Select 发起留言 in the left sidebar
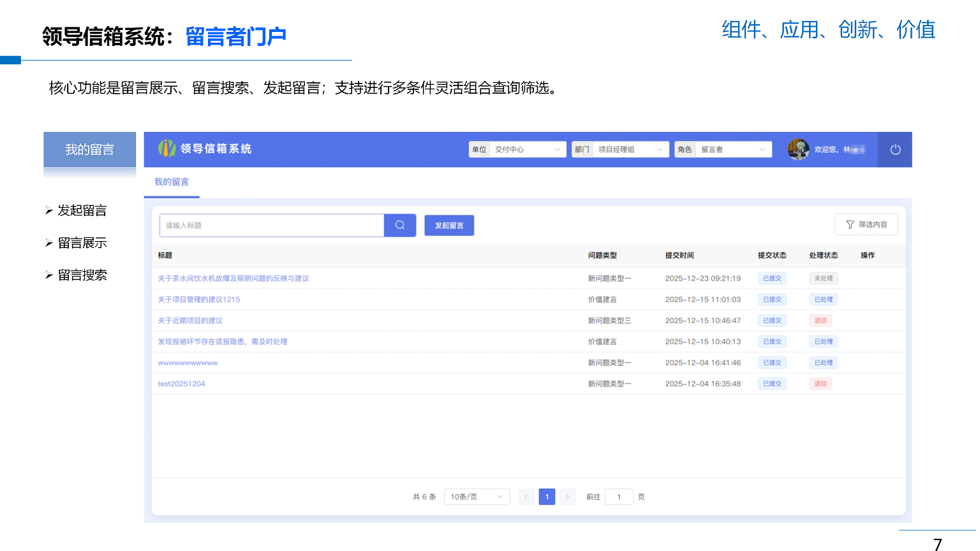Screen dimensions: 980x551 pyautogui.click(x=83, y=210)
